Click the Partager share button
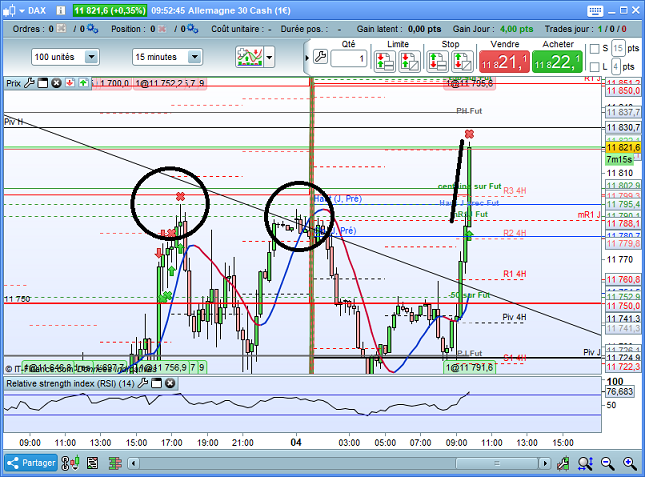The height and width of the screenshot is (477, 645). [x=31, y=463]
